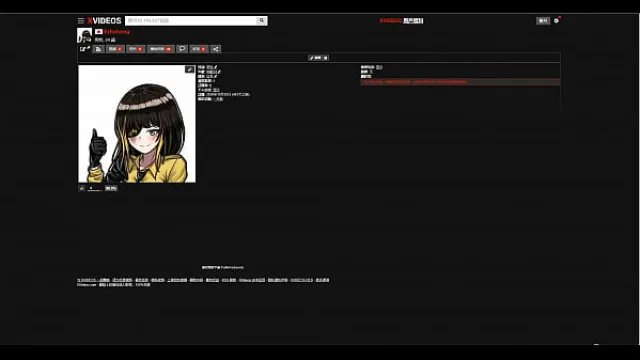Select the wide tab with video badge
Screen dimensions: 640x360
point(161,49)
